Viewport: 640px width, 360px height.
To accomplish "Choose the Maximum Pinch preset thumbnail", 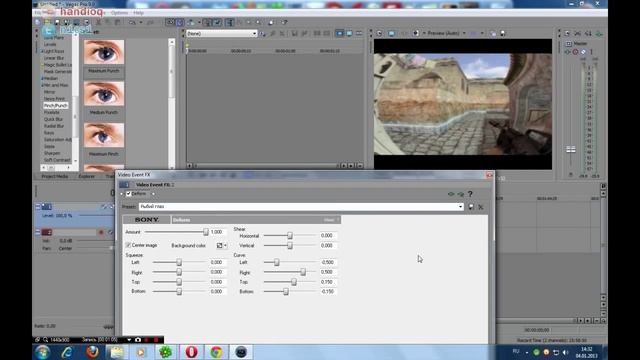I will click(104, 136).
